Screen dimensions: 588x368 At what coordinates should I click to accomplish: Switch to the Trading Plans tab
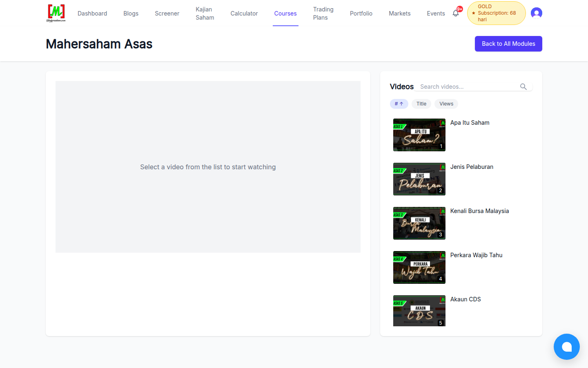pos(323,13)
